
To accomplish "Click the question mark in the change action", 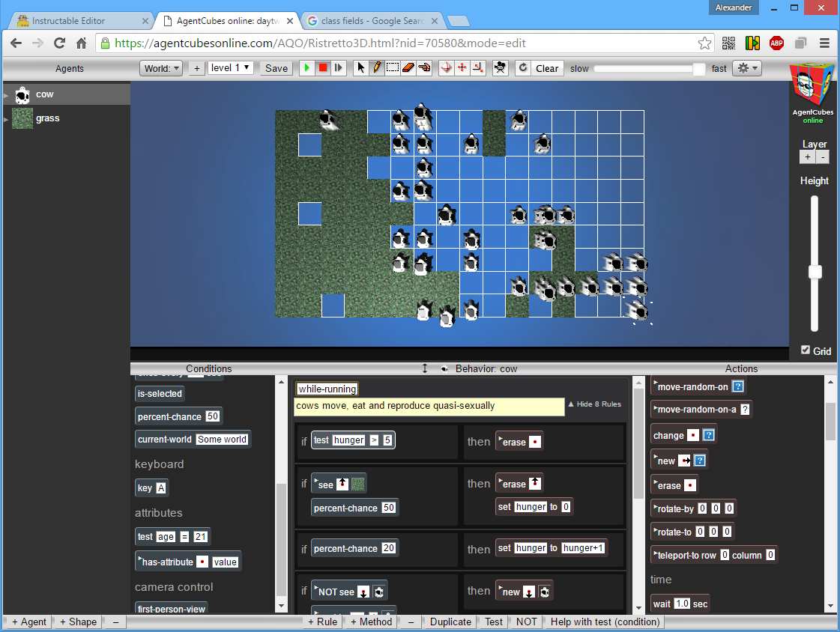I will pyautogui.click(x=708, y=435).
